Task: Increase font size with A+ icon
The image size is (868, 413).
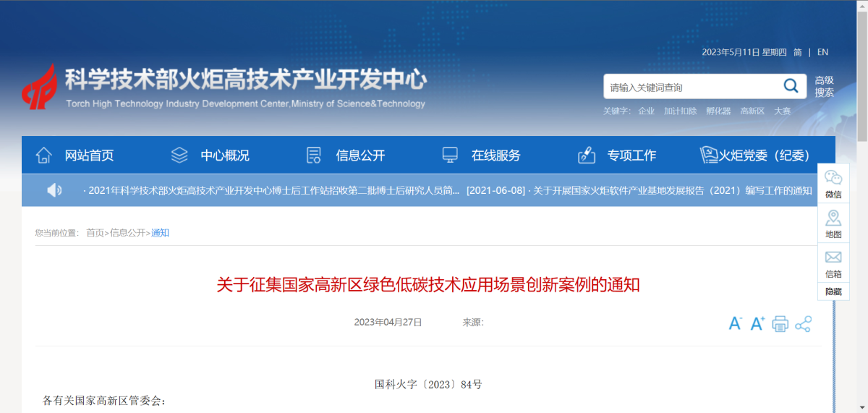Action: pyautogui.click(x=757, y=323)
